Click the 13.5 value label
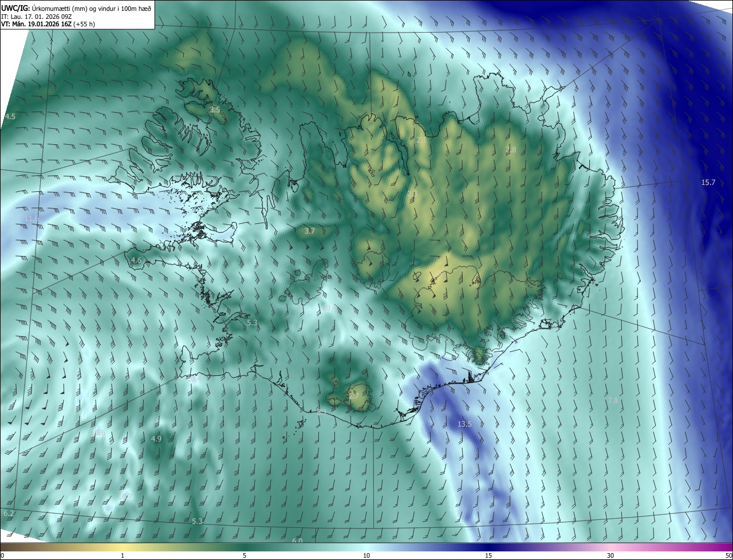The image size is (733, 560). point(464,424)
